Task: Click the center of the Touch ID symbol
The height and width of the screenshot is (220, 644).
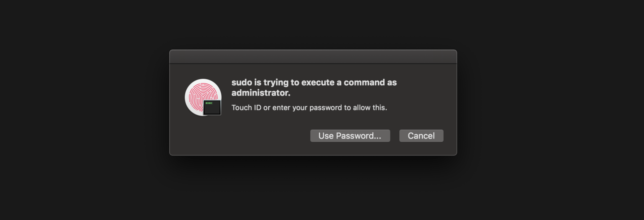Action: [x=203, y=97]
